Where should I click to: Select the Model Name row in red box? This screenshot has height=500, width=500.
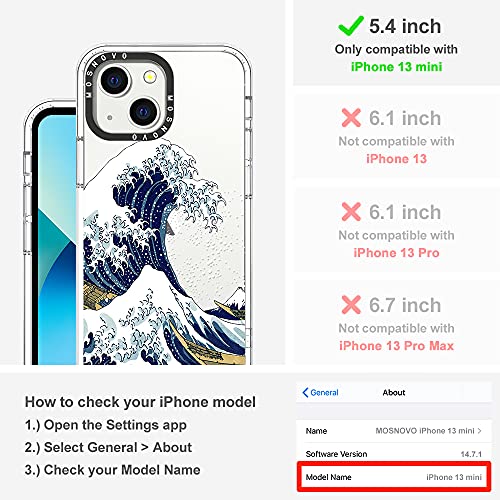point(394,477)
